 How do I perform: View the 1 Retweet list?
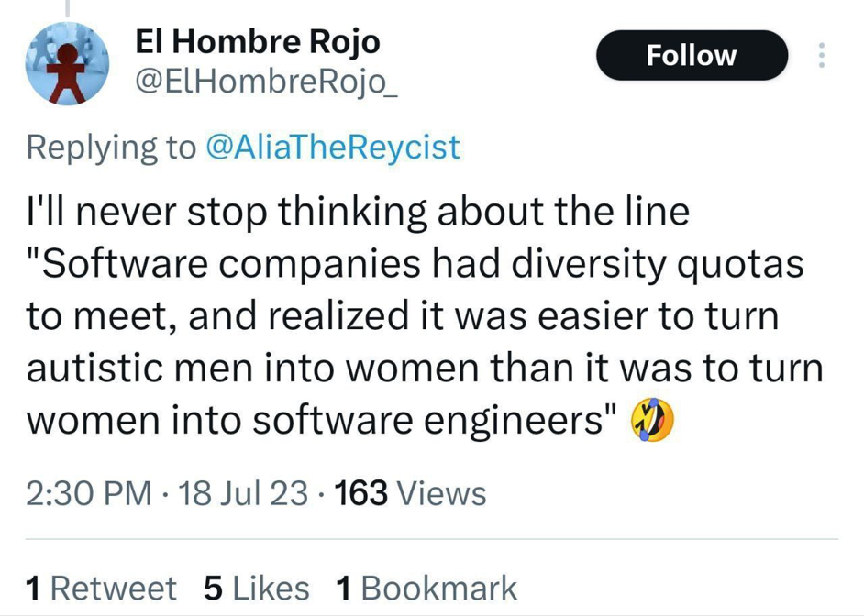pyautogui.click(x=102, y=588)
